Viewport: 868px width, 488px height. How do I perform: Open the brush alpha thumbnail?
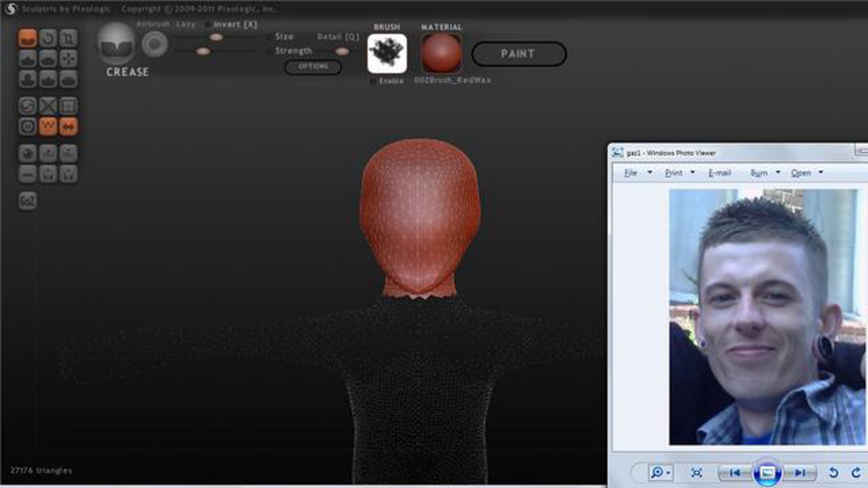click(387, 53)
